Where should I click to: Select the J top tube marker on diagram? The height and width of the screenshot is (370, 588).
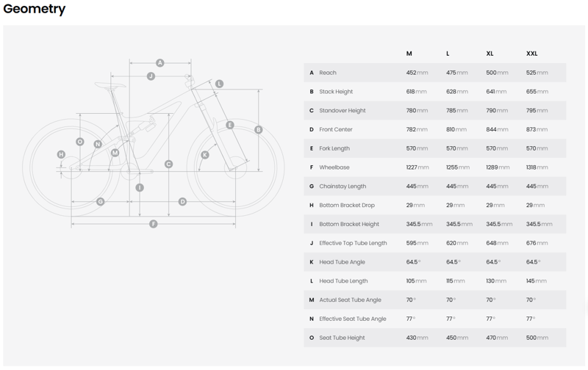(151, 76)
